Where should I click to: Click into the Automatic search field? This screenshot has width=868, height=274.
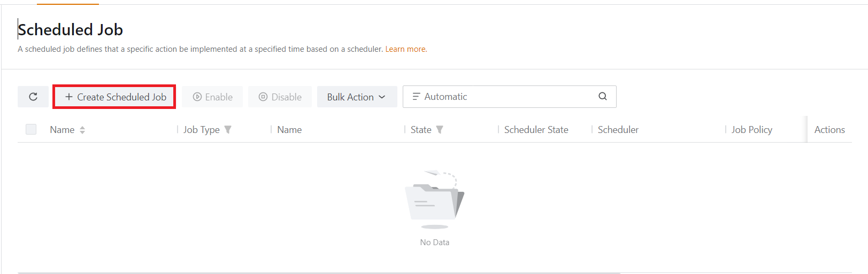point(508,97)
